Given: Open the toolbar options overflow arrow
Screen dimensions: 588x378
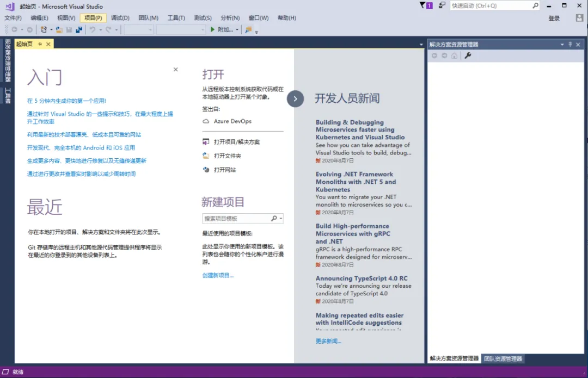Looking at the screenshot, I should 256,32.
